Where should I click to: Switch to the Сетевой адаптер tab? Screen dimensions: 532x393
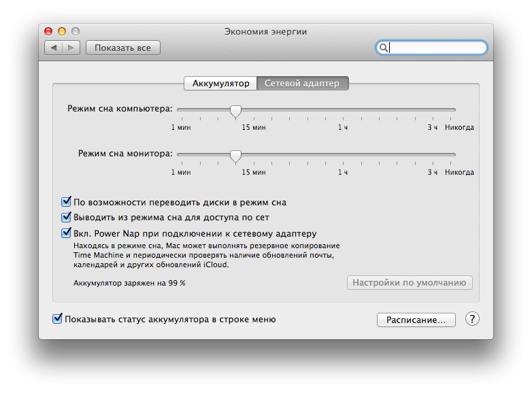tap(302, 83)
